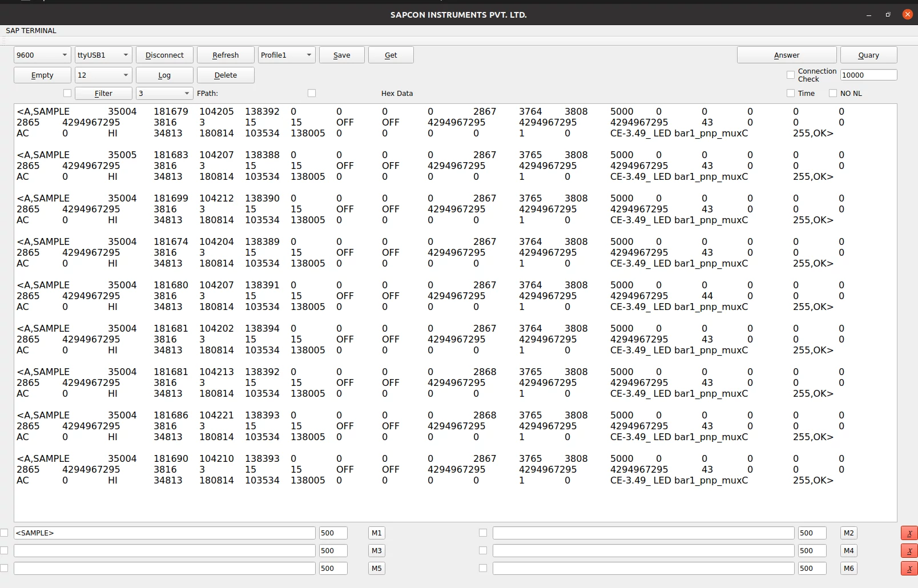
Task: Focus the Connection Check 10000 interval field
Action: (869, 75)
